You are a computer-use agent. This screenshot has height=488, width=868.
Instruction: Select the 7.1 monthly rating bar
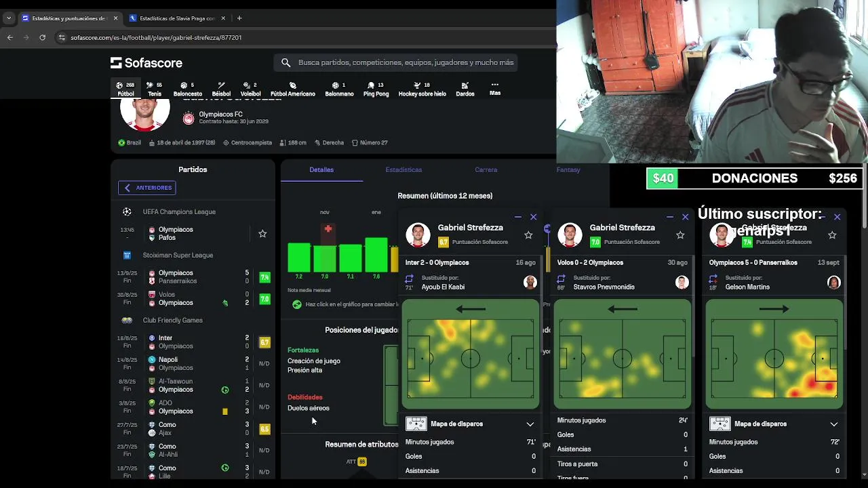pyautogui.click(x=351, y=258)
